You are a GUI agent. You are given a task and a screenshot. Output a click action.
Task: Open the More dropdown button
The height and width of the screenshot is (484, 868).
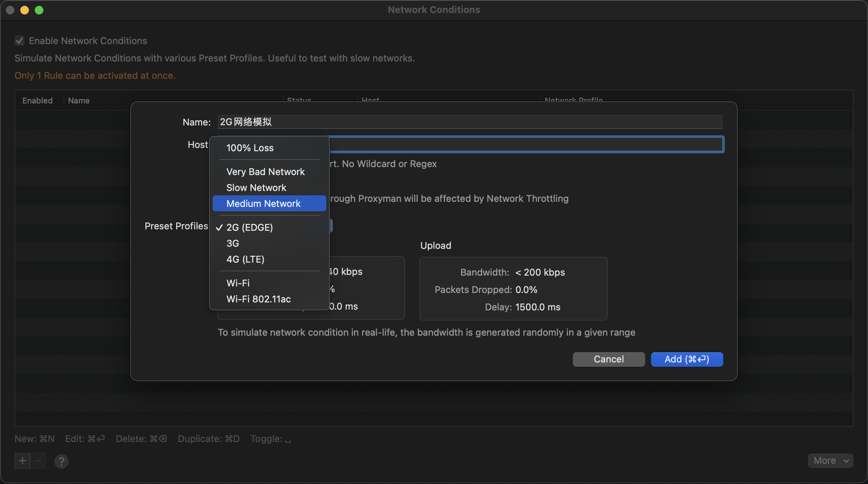830,460
